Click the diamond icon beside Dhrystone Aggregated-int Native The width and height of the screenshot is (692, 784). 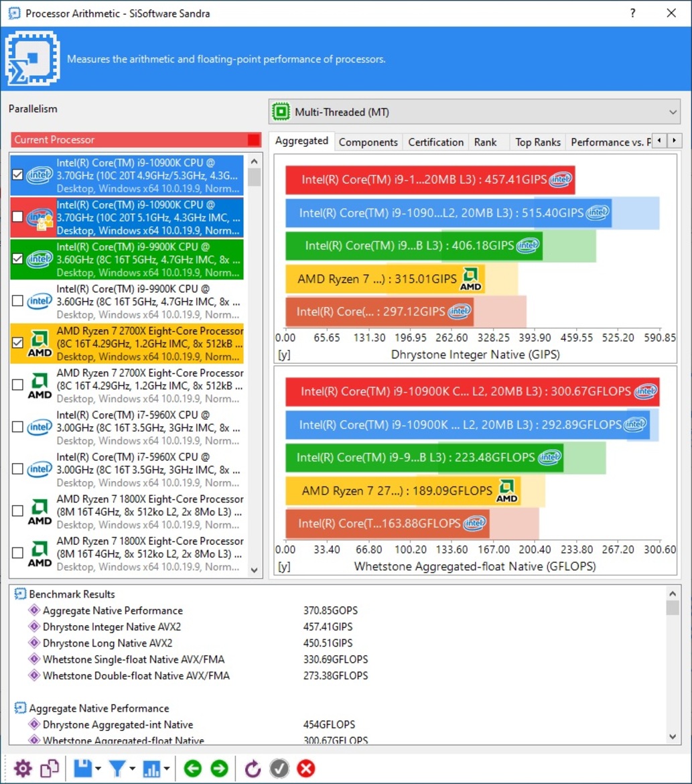(x=34, y=724)
